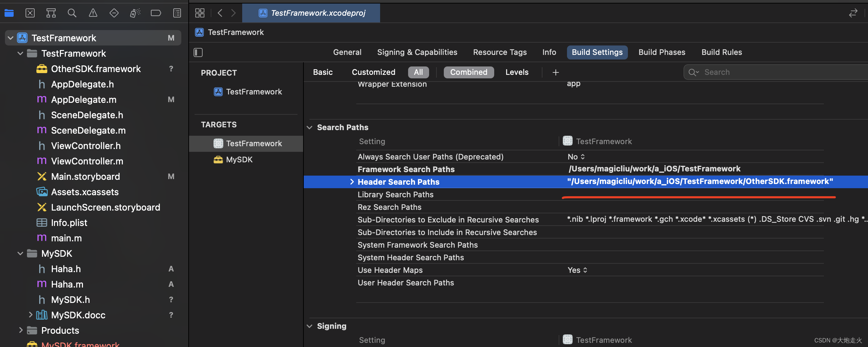Switch to Build Rules tab
Screen dimensions: 868x347
(x=722, y=52)
